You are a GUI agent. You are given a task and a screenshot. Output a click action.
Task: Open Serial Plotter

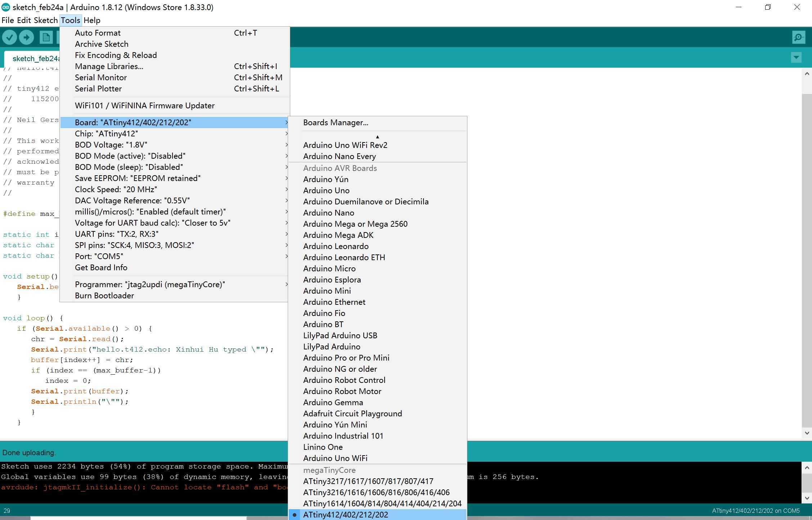(175, 89)
